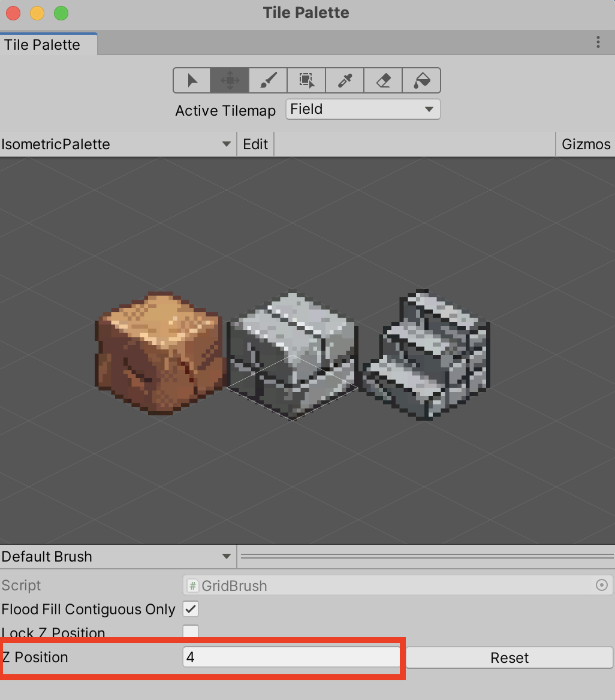Toggle palette Edit mode
Viewport: 615px width, 700px height.
(x=255, y=144)
